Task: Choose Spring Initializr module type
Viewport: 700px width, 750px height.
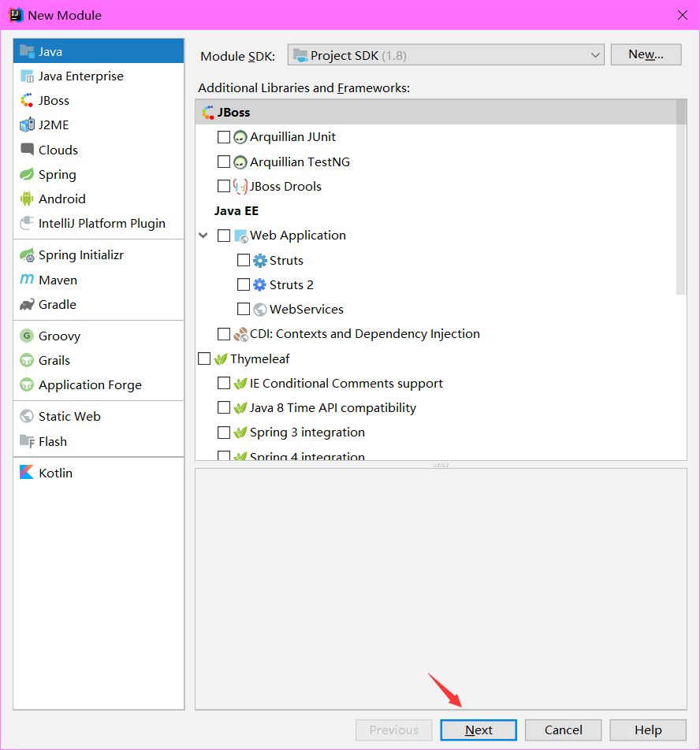Action: (x=99, y=255)
